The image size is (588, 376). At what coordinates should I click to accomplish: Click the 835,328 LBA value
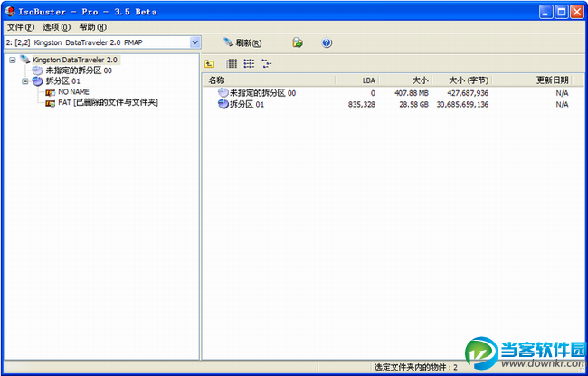click(x=362, y=105)
